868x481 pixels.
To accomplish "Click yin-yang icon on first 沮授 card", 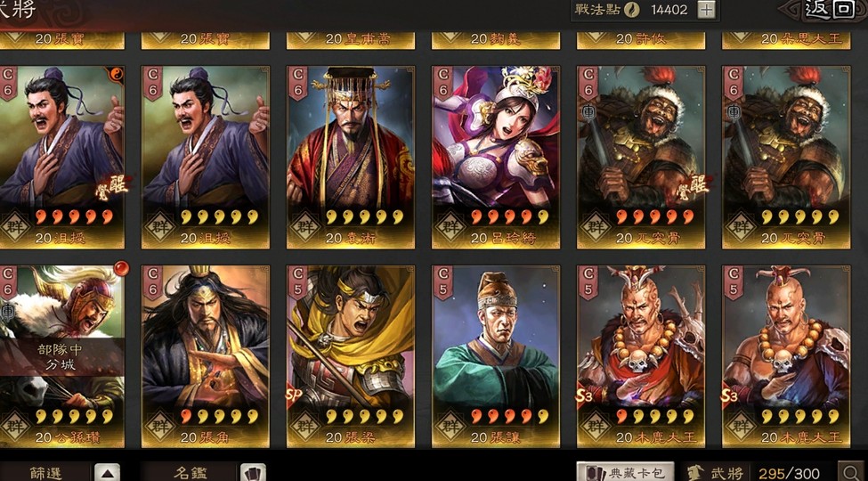I will (117, 74).
